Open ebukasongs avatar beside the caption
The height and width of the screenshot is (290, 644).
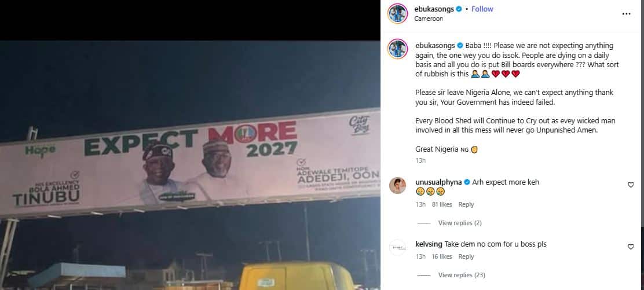[x=397, y=49]
